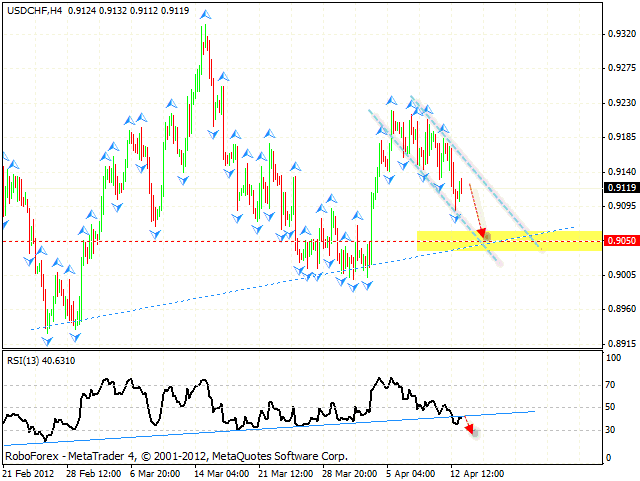Screen dimensions: 640x481
Task: Select the fractal arrow below the lowest candle
Action: (x=46, y=340)
